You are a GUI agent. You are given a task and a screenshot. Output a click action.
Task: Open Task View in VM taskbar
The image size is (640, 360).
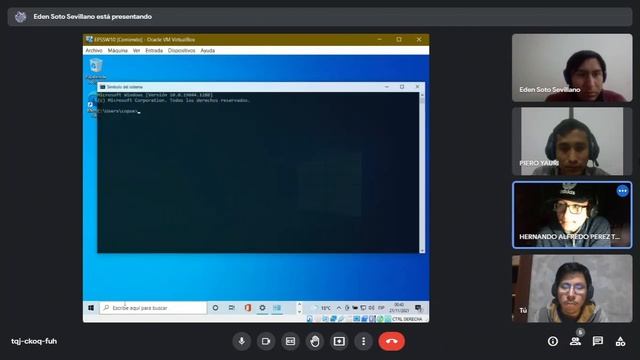231,308
